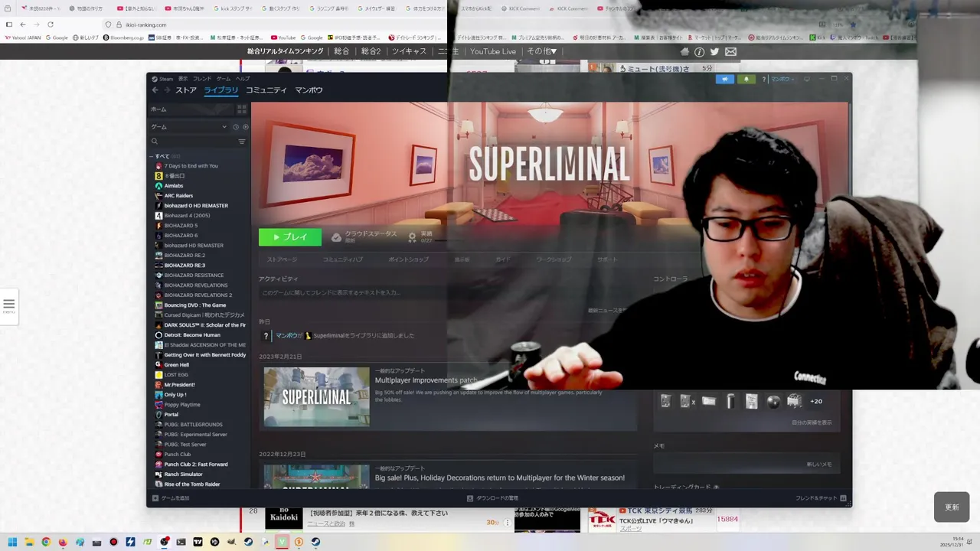Open the 表示 menu in Steam

(x=183, y=79)
